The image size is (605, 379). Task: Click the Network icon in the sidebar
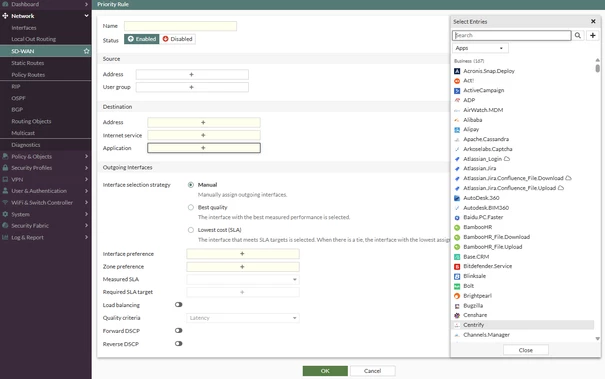click(x=5, y=16)
